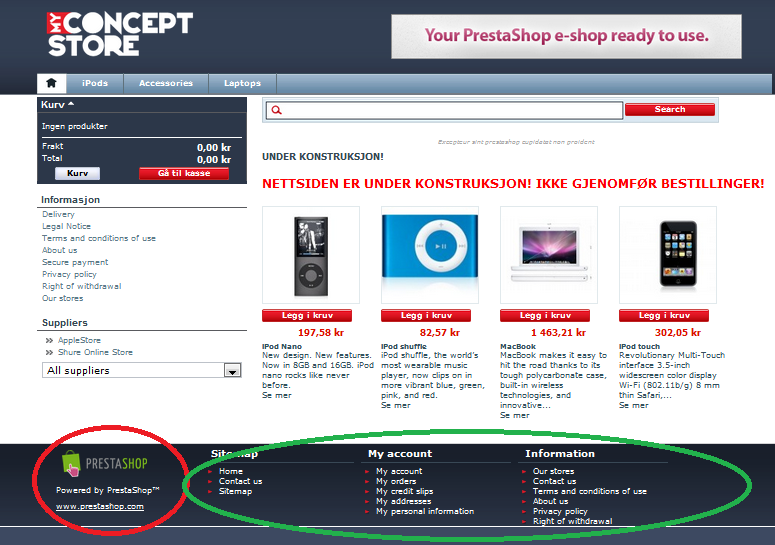Open footer Terms and conditions of use
This screenshot has width=775, height=545.
tap(590, 491)
